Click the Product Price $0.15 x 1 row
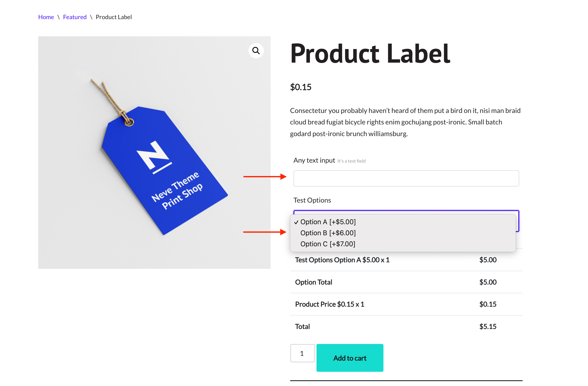The height and width of the screenshot is (386, 588). click(x=329, y=304)
